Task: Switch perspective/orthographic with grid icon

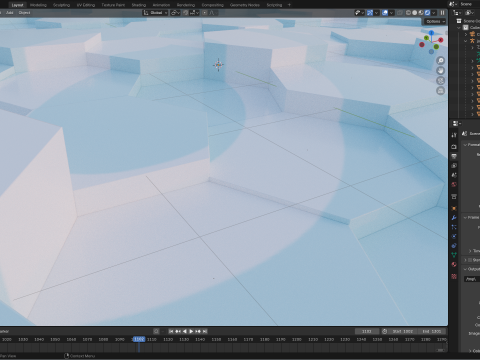Action: [x=441, y=90]
